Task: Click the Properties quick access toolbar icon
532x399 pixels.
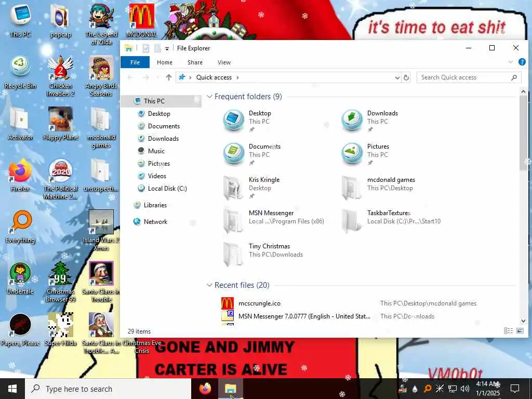Action: coord(146,48)
